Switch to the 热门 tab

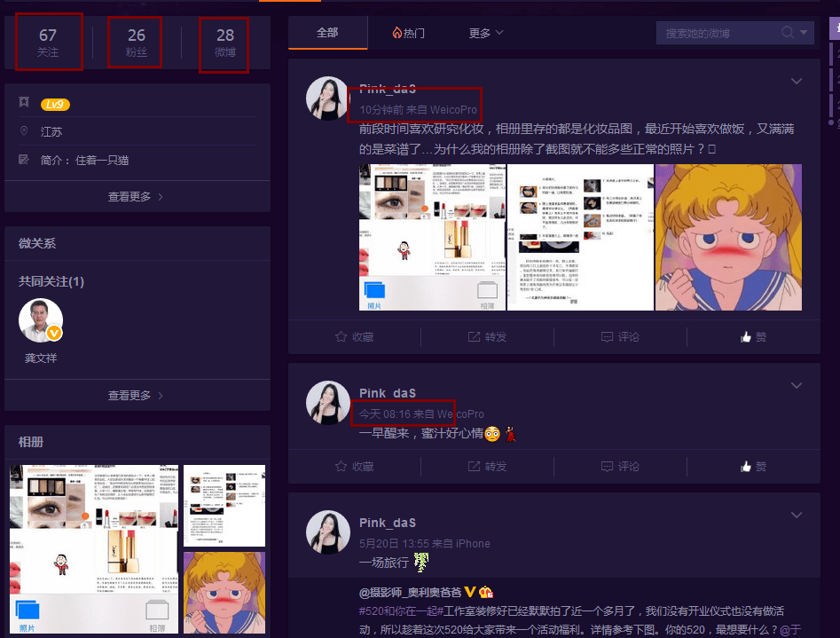tap(408, 33)
